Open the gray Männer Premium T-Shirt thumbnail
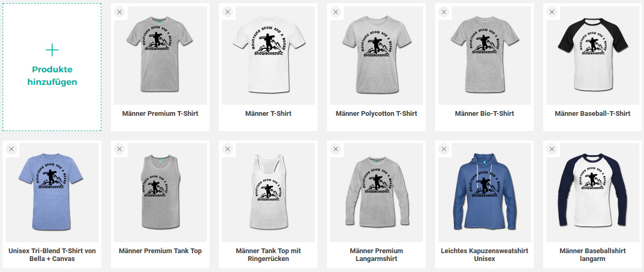Viewport: 644px width, 272px height. click(x=160, y=56)
